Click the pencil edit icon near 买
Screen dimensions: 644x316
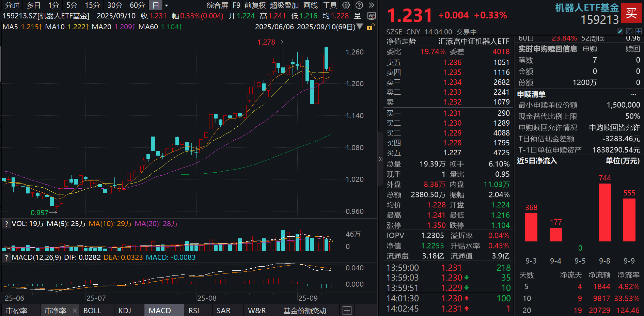pyautogui.click(x=621, y=31)
